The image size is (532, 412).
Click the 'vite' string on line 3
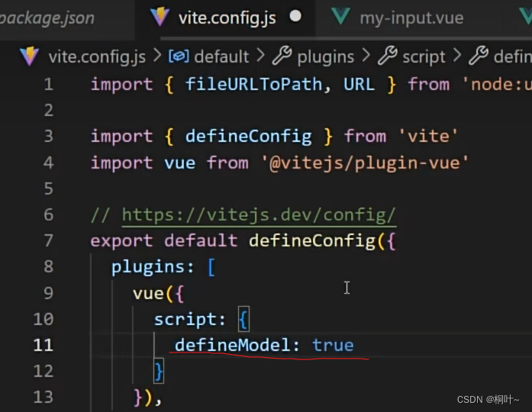tap(428, 137)
